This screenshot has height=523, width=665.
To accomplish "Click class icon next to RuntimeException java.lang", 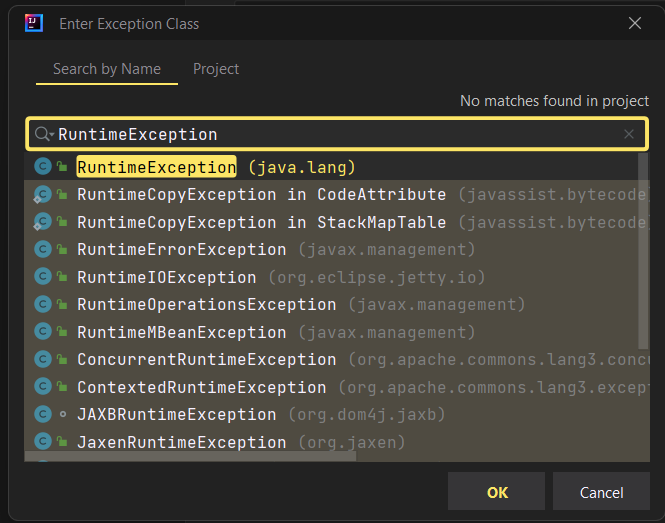I will (43, 166).
